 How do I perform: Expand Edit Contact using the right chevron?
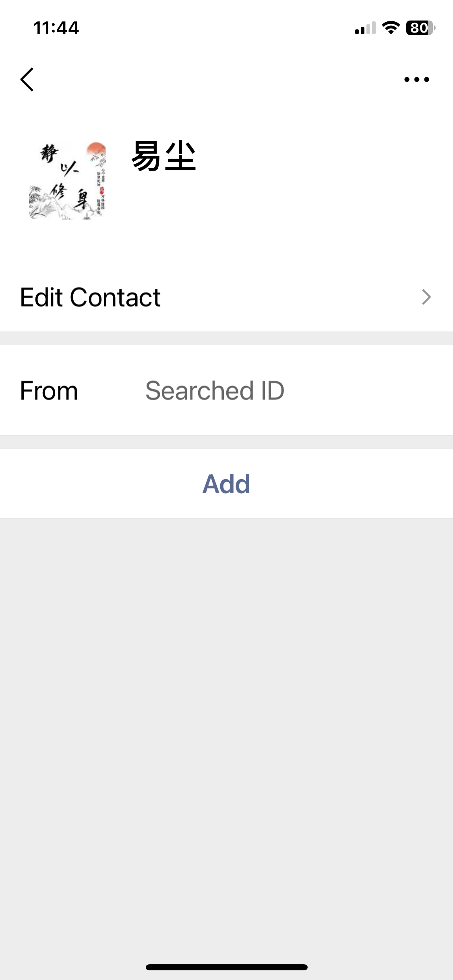tap(426, 297)
